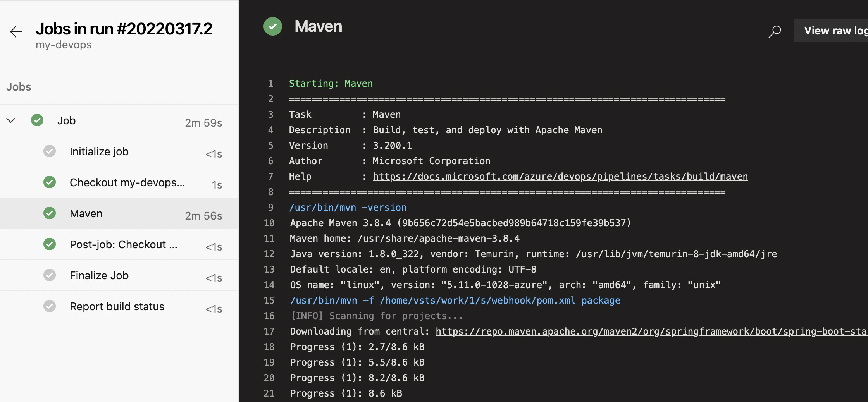The image size is (868, 402).
Task: Open the Checkout my-devops step
Action: coord(119,182)
